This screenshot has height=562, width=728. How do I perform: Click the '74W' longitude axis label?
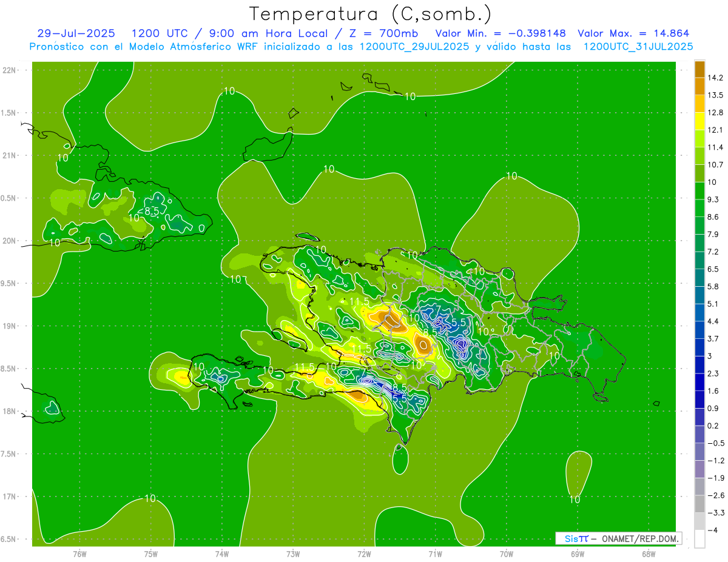(222, 554)
